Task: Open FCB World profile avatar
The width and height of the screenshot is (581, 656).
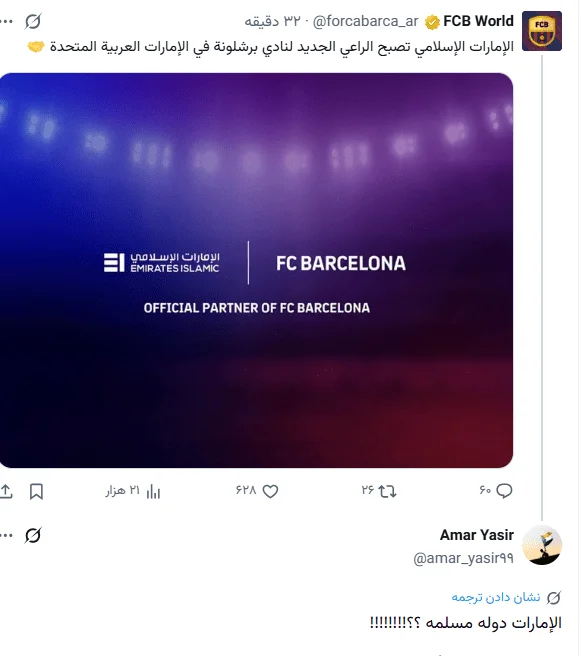Action: pyautogui.click(x=542, y=31)
